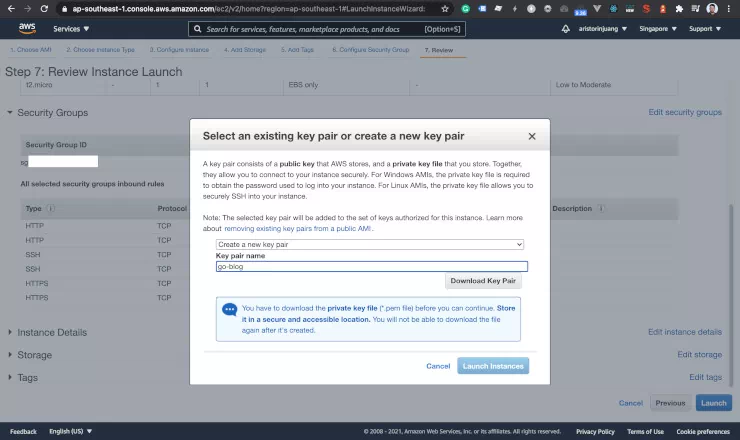
Task: Click the Download Key Pair button
Action: click(x=483, y=281)
